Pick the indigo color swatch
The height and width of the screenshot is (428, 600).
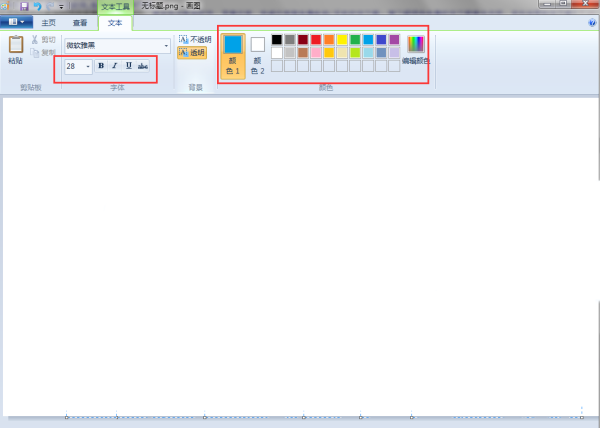click(x=381, y=39)
